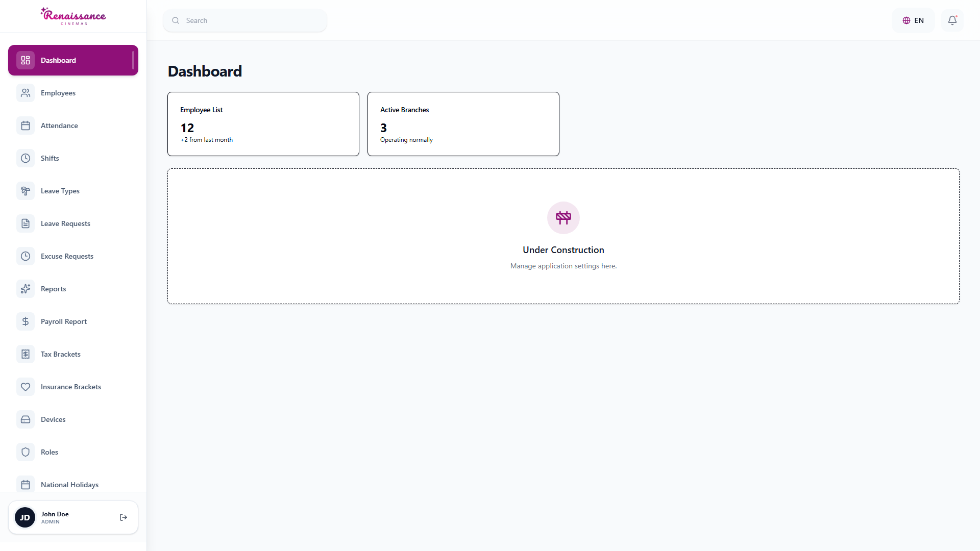Open Tax Brackets menu item
This screenshot has height=551, width=980.
(73, 354)
